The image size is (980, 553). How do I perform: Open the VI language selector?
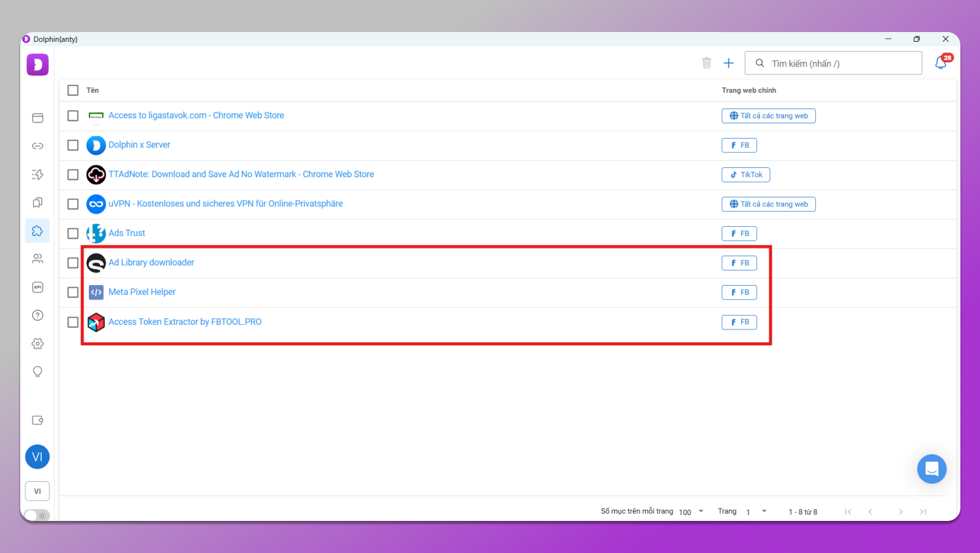37,491
